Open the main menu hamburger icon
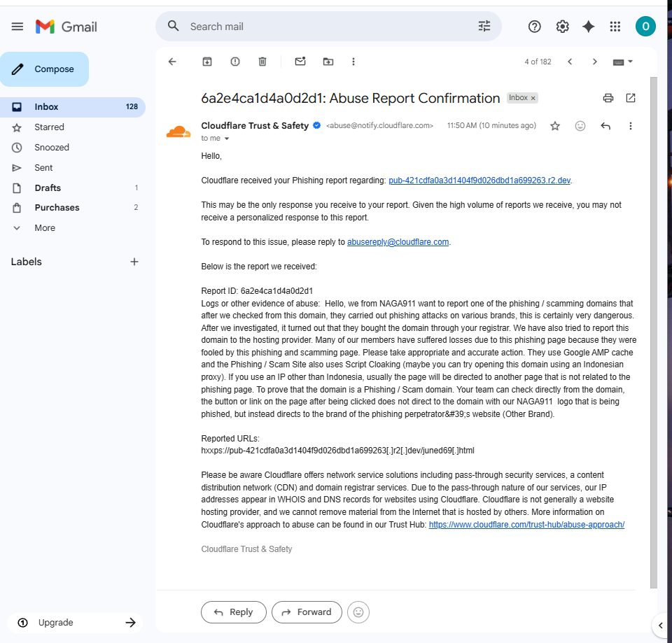The width and height of the screenshot is (672, 643). [x=17, y=27]
